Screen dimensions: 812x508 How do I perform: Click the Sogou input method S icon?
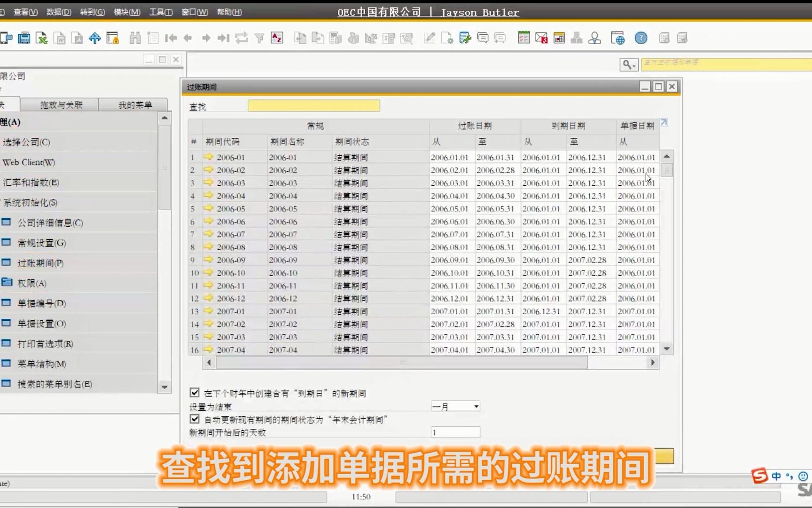click(x=759, y=476)
